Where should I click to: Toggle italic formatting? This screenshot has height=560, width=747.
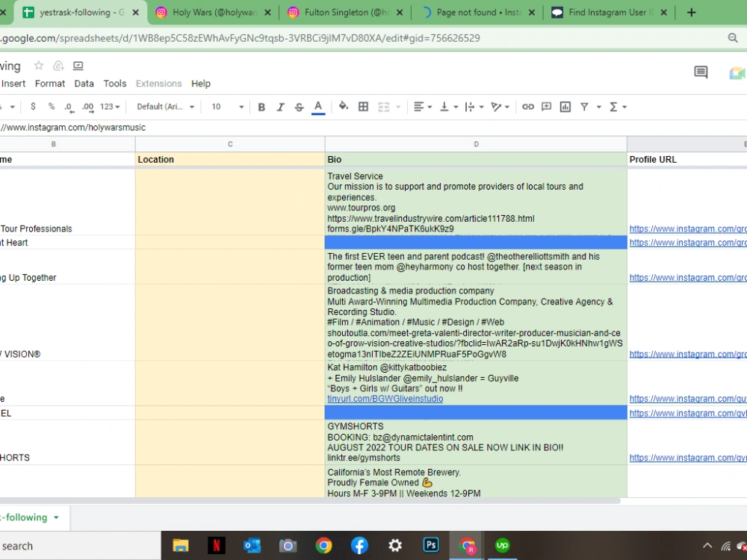pyautogui.click(x=280, y=107)
